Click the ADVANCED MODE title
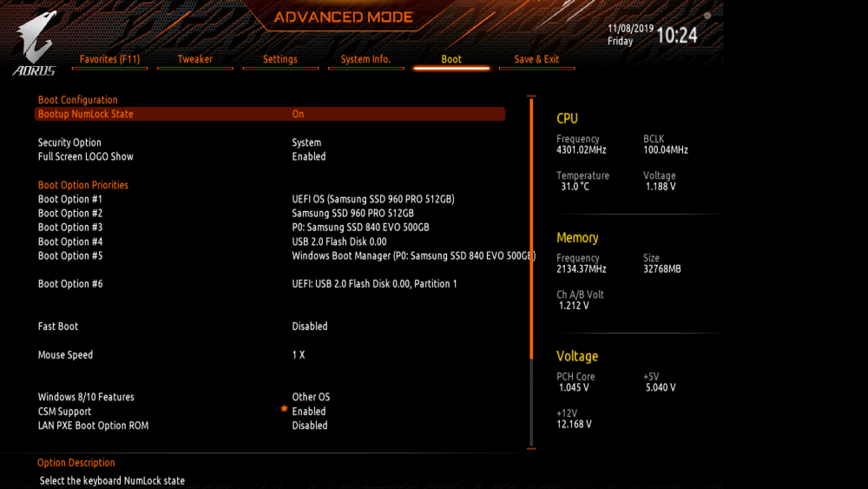Viewport: 868px width, 489px height. (343, 17)
